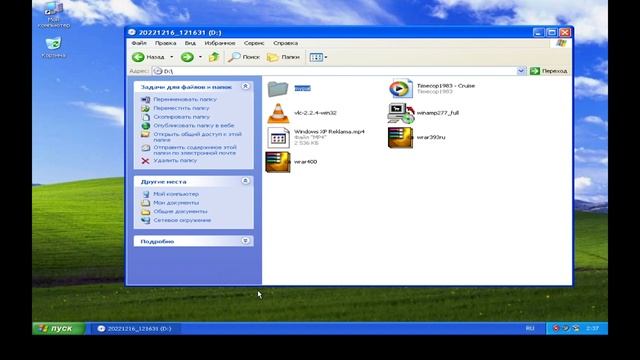
Task: Click the wrar400 file name
Action: coord(305,162)
